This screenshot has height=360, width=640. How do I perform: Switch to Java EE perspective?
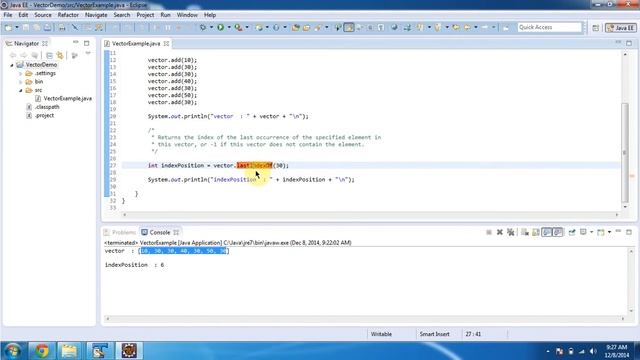coord(621,28)
